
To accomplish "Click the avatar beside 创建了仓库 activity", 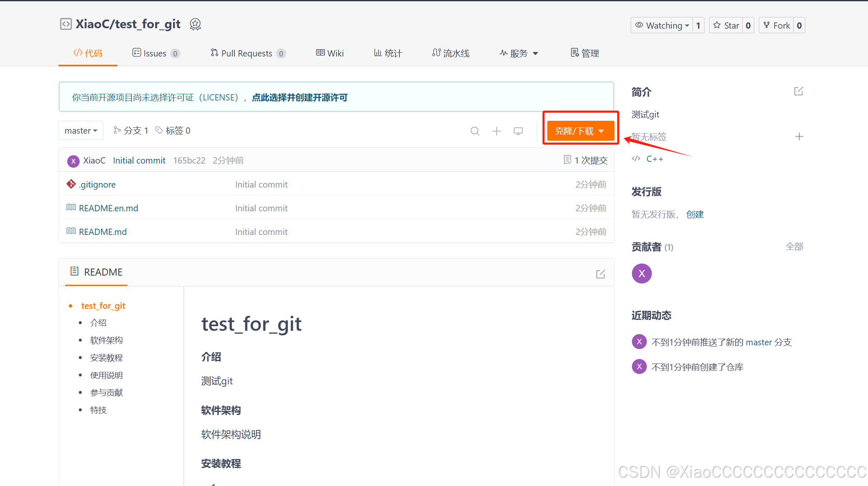I will [x=639, y=367].
